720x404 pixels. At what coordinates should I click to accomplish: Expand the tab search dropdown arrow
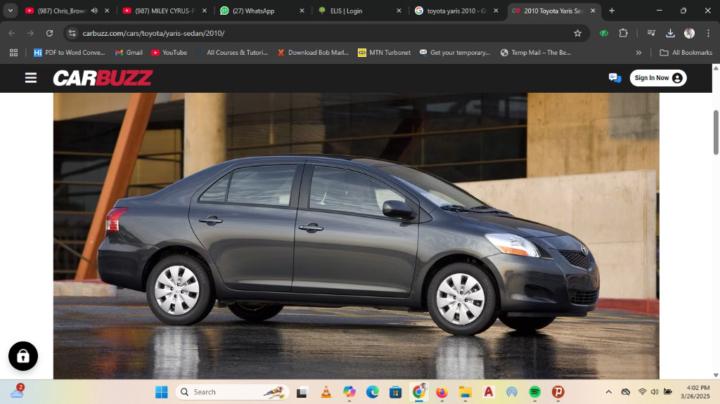[10, 11]
